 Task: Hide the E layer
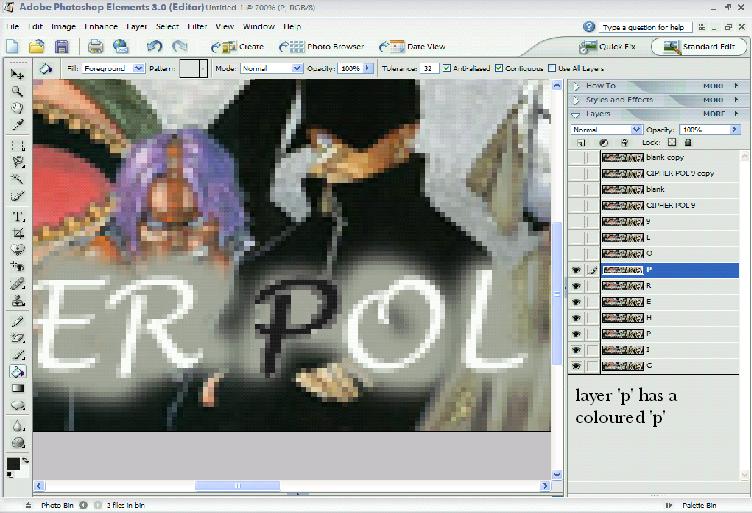coord(576,302)
